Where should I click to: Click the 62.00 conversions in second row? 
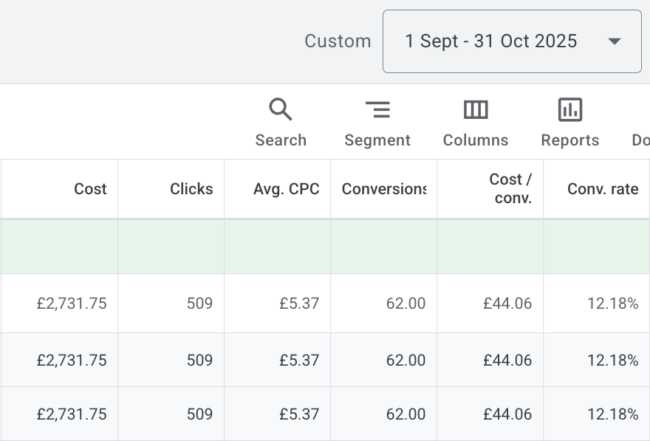pyautogui.click(x=406, y=360)
